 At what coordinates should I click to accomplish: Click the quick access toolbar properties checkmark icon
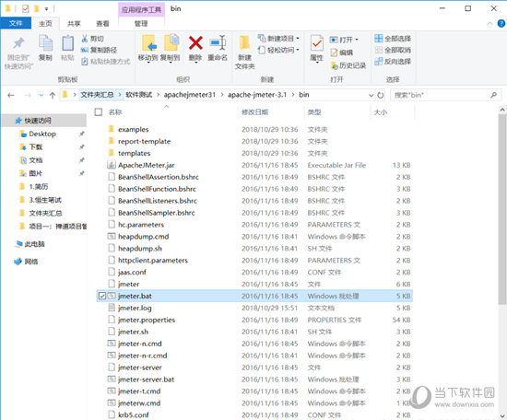[x=26, y=8]
